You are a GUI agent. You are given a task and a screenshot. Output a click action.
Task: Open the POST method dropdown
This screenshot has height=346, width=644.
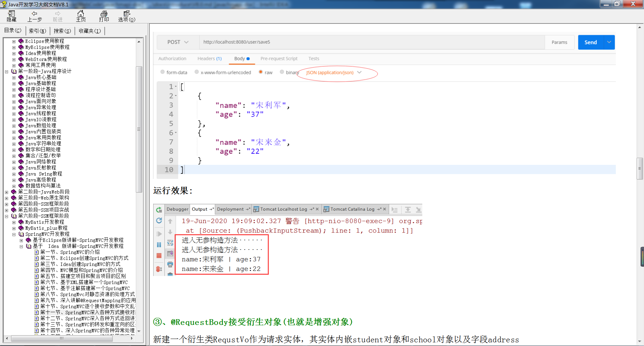178,42
